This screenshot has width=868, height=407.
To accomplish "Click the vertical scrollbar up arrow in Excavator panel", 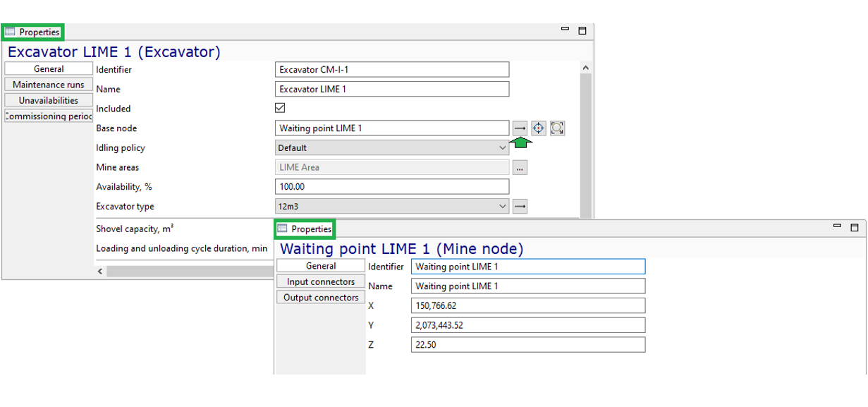I will point(586,68).
